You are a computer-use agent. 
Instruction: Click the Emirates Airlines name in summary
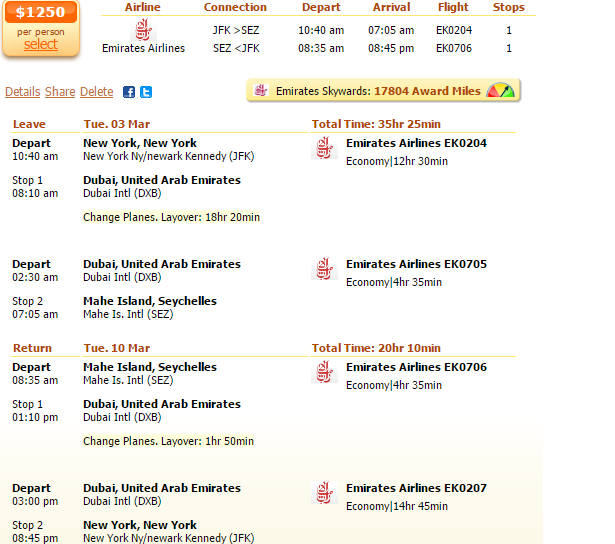point(144,48)
